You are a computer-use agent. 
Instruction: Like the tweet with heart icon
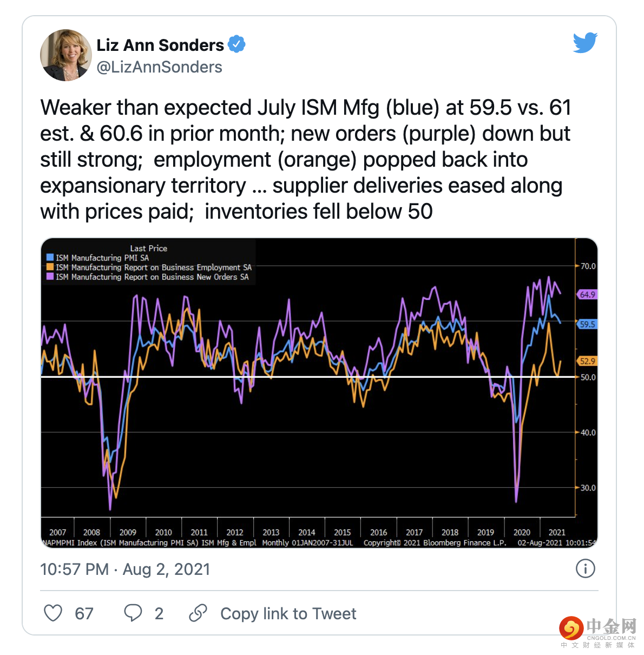click(53, 613)
